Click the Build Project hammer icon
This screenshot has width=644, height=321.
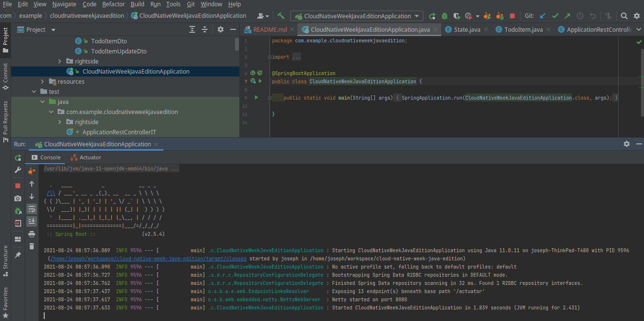pos(281,16)
